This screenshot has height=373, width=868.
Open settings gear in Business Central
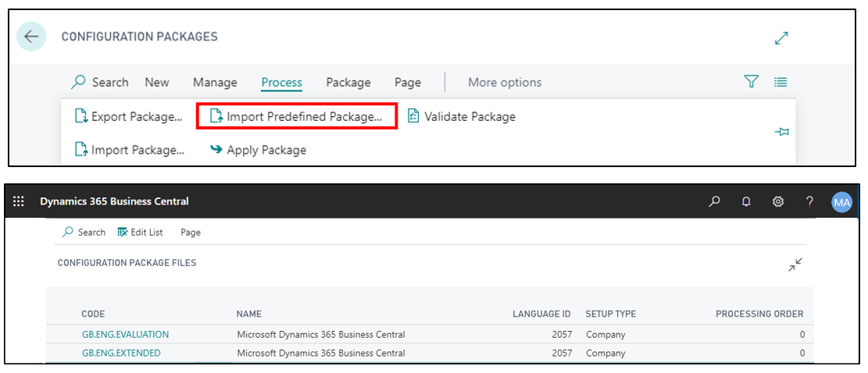point(778,201)
